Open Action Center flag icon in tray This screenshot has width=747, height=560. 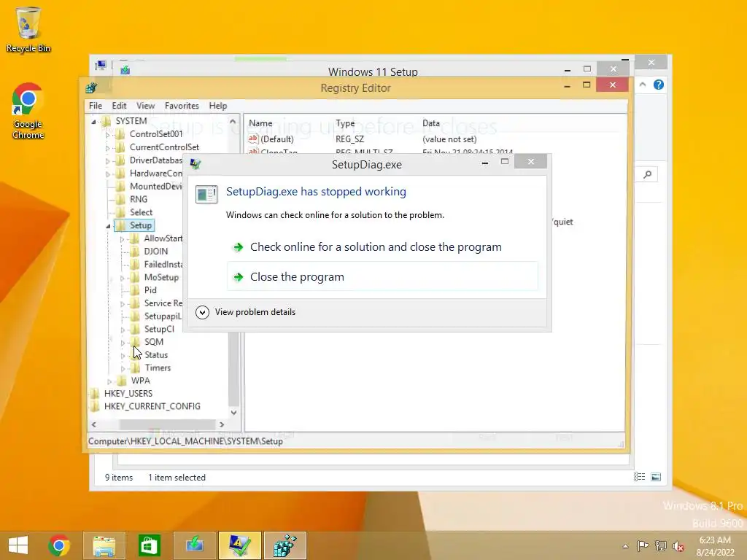click(643, 545)
